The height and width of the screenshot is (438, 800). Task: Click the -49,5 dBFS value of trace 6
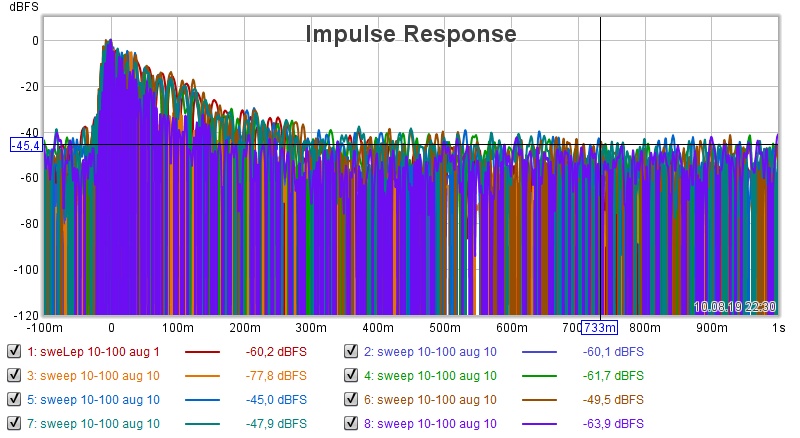point(613,400)
